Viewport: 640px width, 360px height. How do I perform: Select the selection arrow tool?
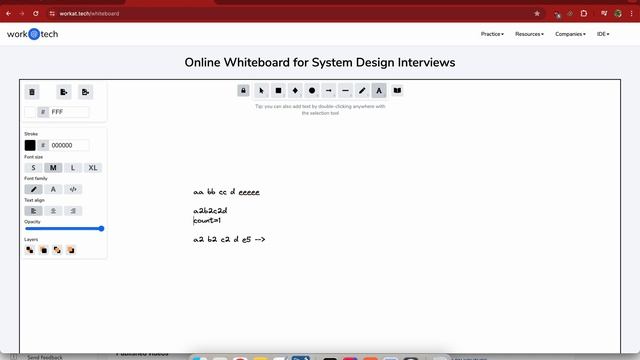[x=261, y=91]
